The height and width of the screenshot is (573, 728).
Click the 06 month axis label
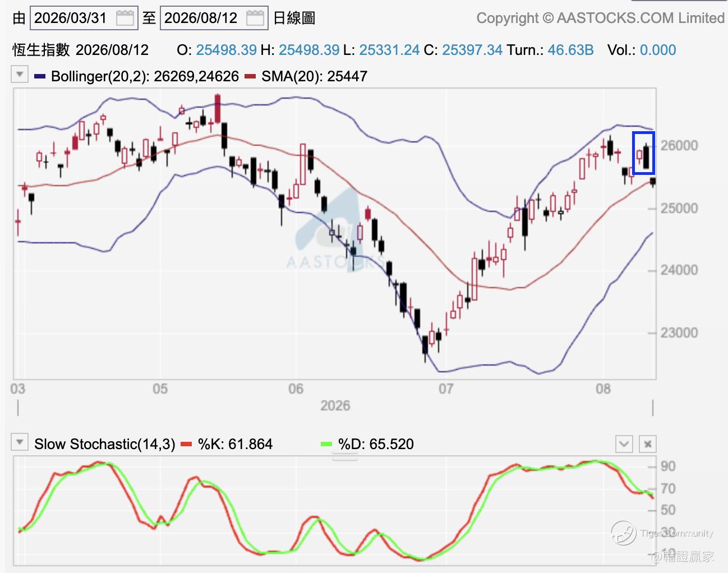(296, 389)
